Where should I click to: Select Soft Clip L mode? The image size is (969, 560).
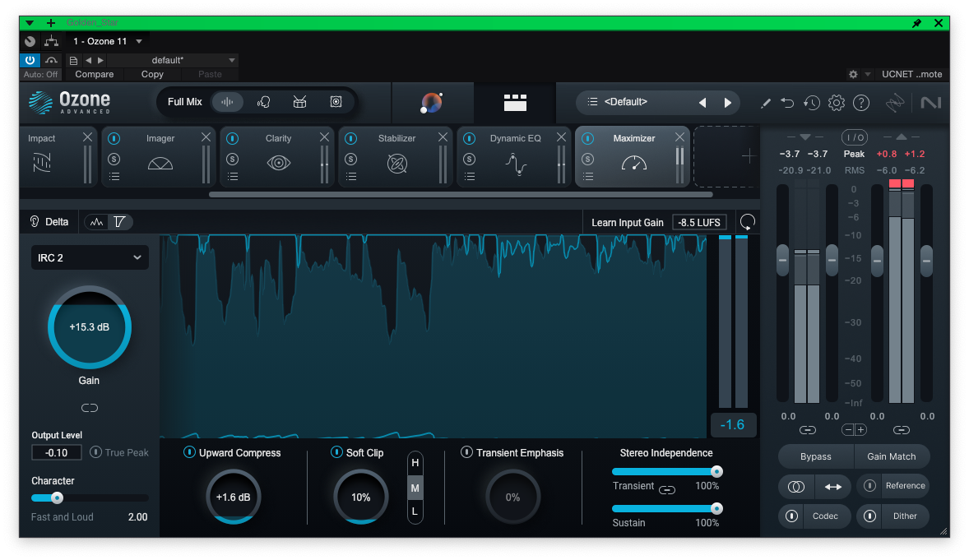coord(415,511)
